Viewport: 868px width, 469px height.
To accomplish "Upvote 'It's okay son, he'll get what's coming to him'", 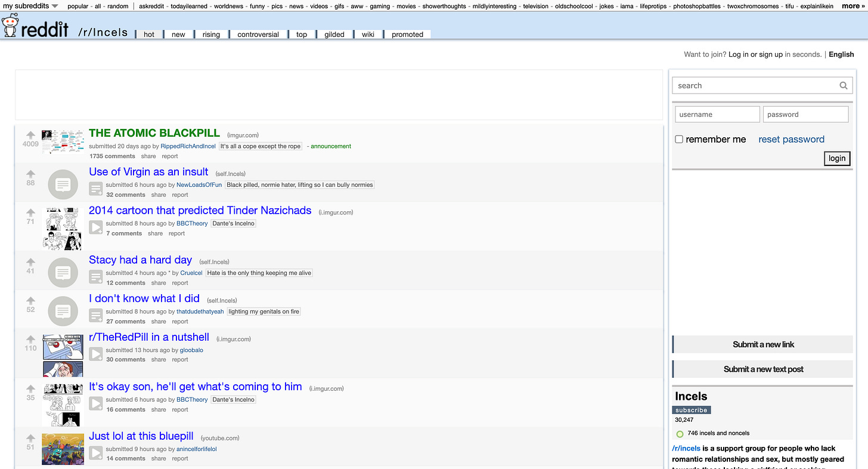I will pyautogui.click(x=30, y=388).
